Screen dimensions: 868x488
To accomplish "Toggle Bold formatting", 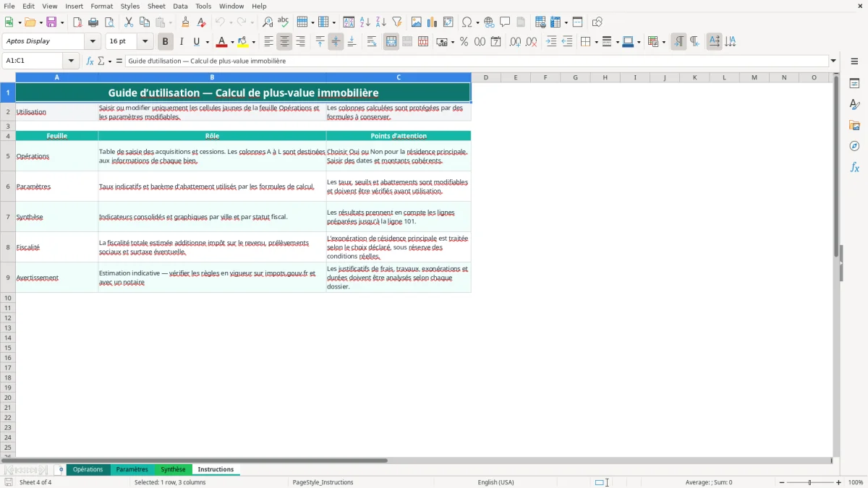I will pyautogui.click(x=166, y=42).
